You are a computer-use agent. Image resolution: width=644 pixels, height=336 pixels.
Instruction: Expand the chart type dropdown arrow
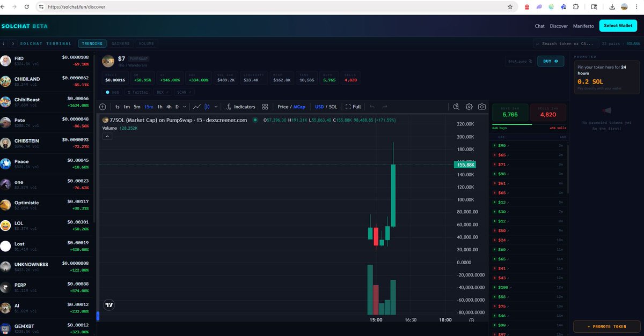[216, 107]
